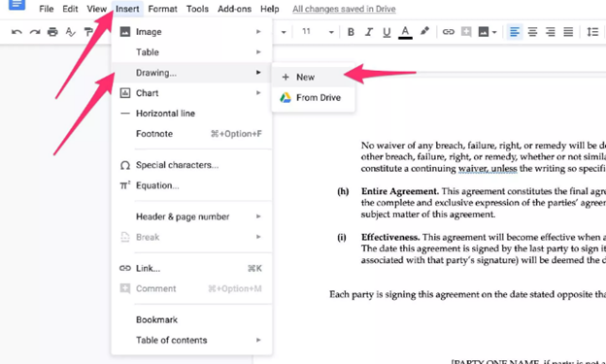Click the Google Docs home icon
The width and height of the screenshot is (606, 364).
[x=17, y=5]
